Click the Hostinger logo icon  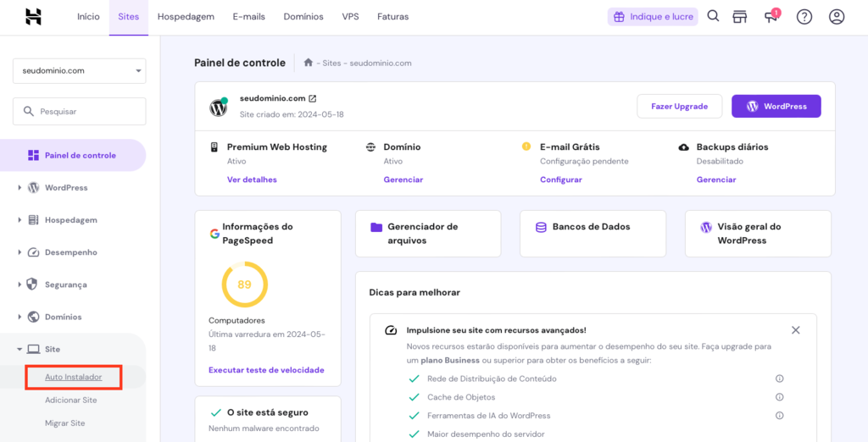[33, 17]
